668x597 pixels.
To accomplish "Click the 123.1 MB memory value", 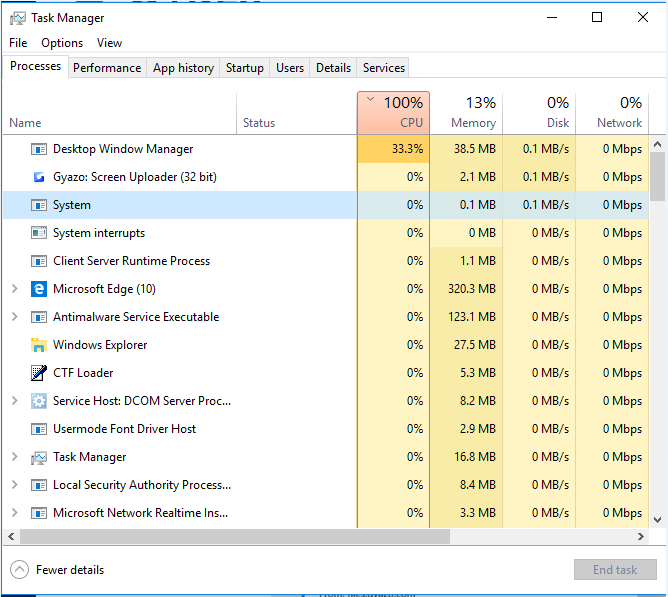I will click(x=472, y=317).
